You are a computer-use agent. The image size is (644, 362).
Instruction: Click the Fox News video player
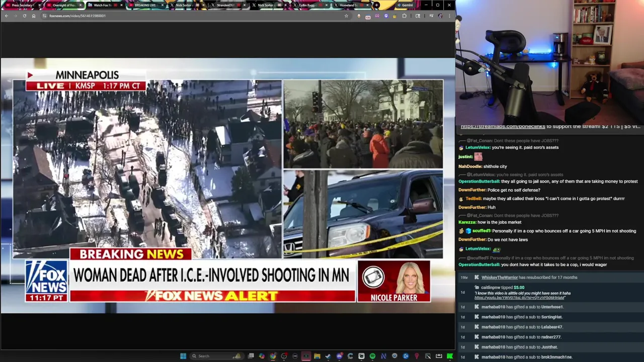pyautogui.click(x=227, y=185)
